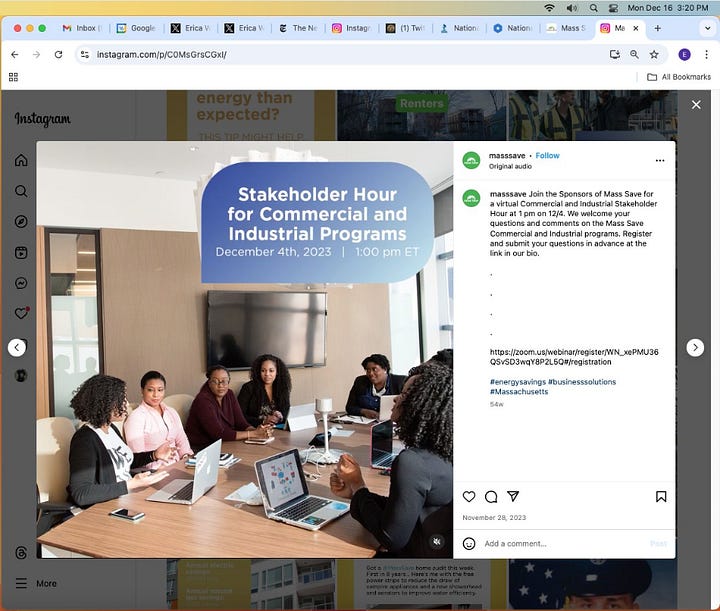Click the menu bar date and time
This screenshot has width=720, height=611.
coord(668,8)
